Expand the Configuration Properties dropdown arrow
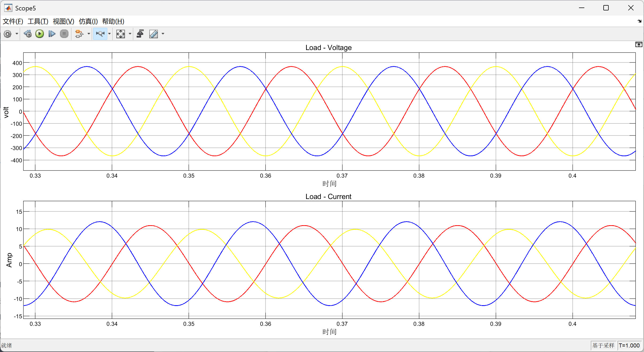This screenshot has height=352, width=644. tap(17, 34)
